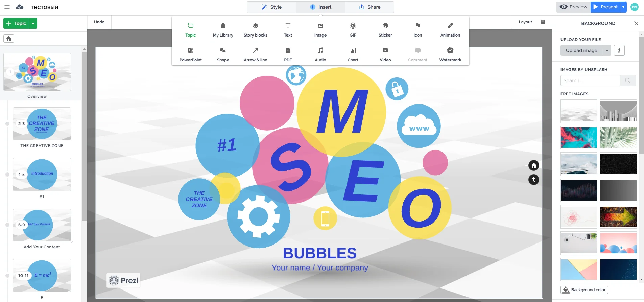Image resolution: width=644 pixels, height=302 pixels.
Task: Expand the Upload image dropdown arrow
Action: [x=607, y=50]
